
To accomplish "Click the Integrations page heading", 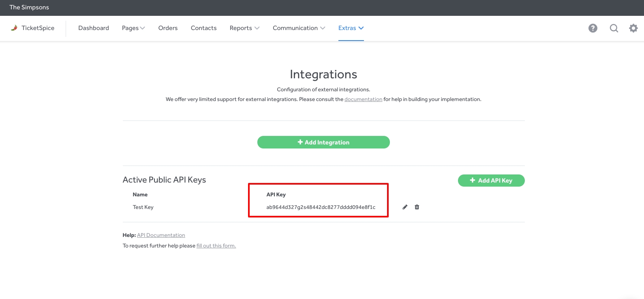I will (x=323, y=74).
